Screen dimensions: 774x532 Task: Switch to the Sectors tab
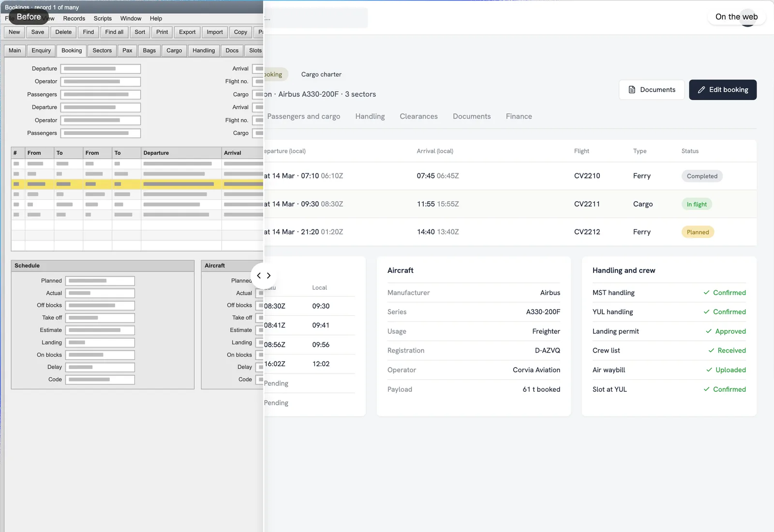click(x=102, y=51)
